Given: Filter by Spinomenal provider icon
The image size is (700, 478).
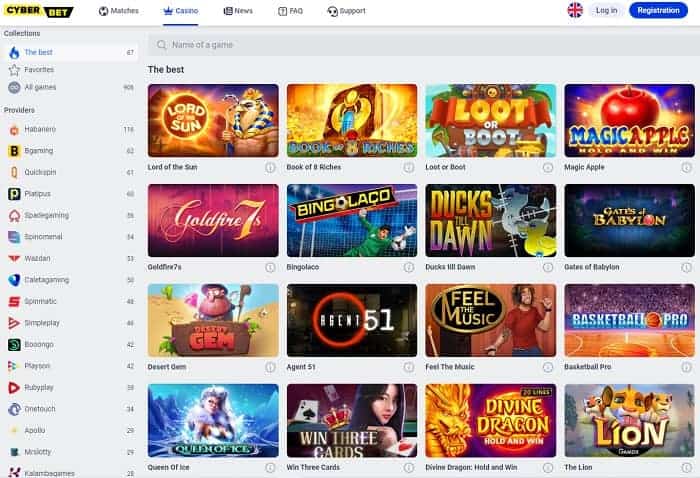Looking at the screenshot, I should click(x=14, y=237).
